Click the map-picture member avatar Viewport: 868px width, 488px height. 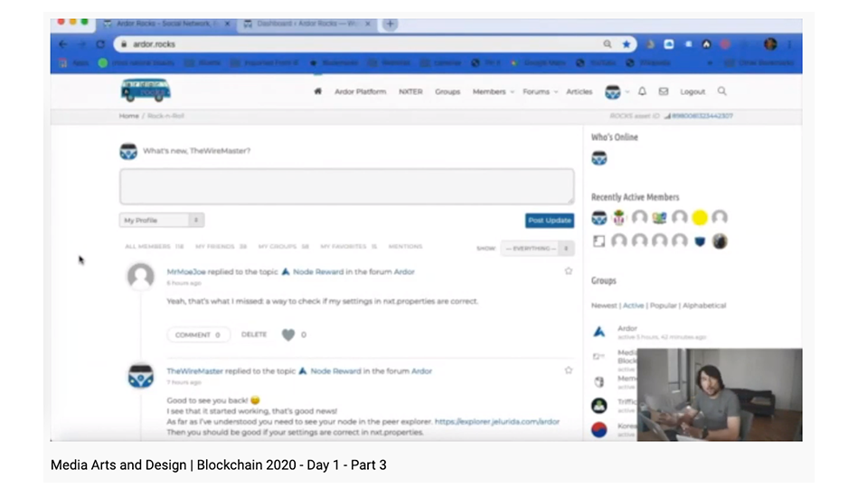(659, 218)
